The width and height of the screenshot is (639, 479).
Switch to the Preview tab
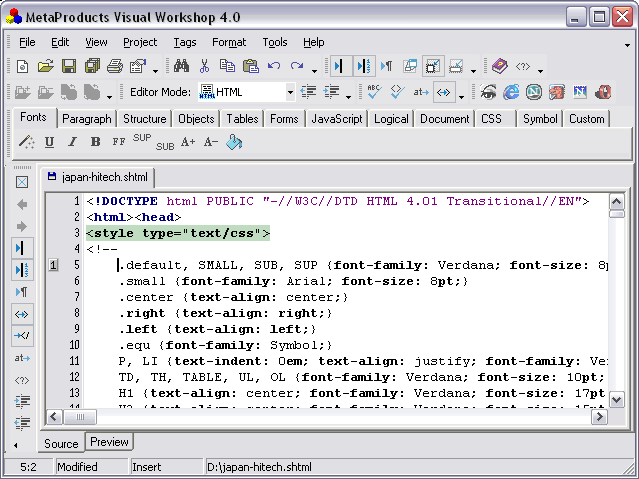109,442
